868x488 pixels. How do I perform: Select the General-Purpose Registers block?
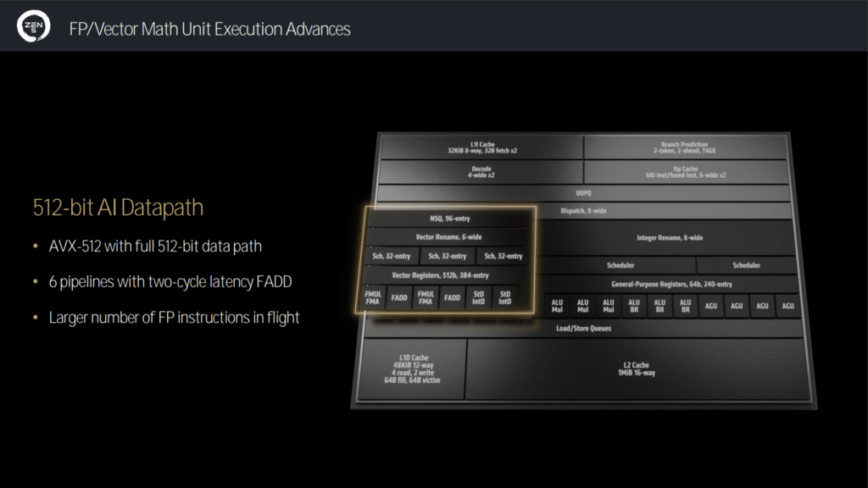pyautogui.click(x=671, y=285)
